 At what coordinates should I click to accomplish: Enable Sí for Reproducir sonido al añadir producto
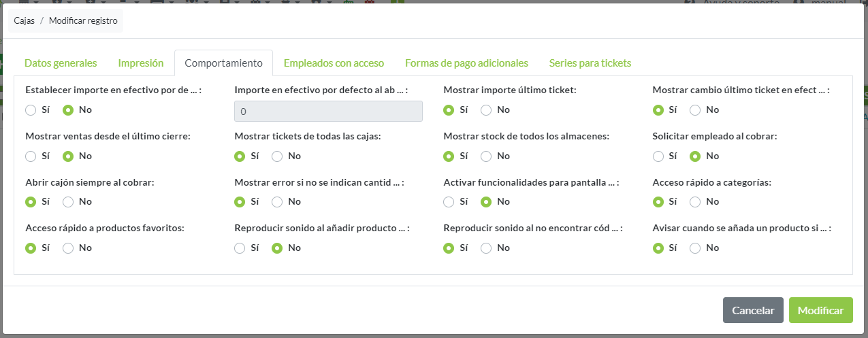click(240, 248)
